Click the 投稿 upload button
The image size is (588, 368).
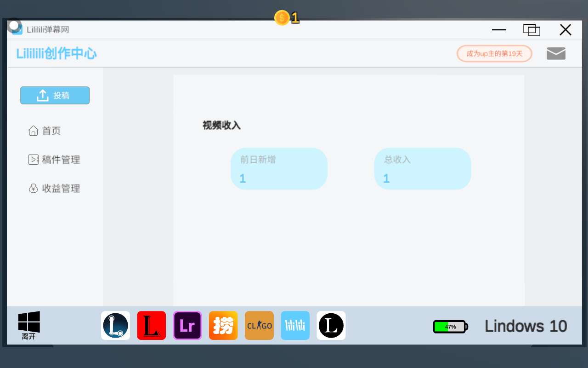(x=55, y=95)
